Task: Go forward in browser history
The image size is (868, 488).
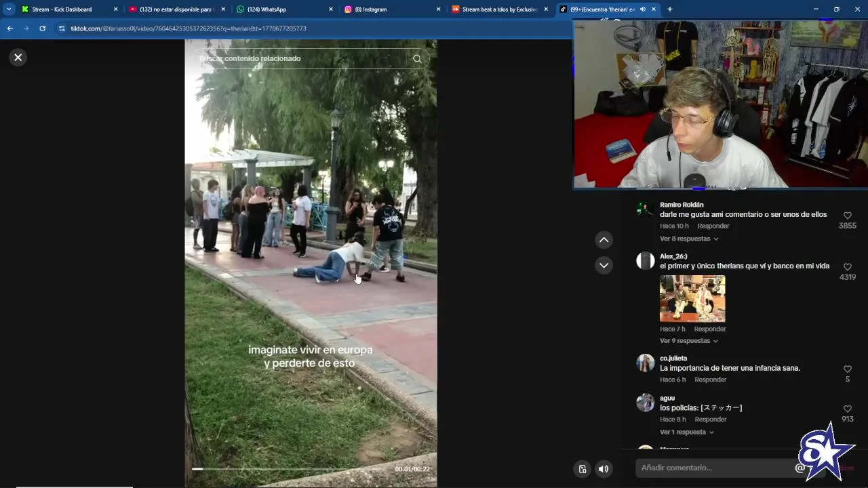Action: tap(26, 28)
